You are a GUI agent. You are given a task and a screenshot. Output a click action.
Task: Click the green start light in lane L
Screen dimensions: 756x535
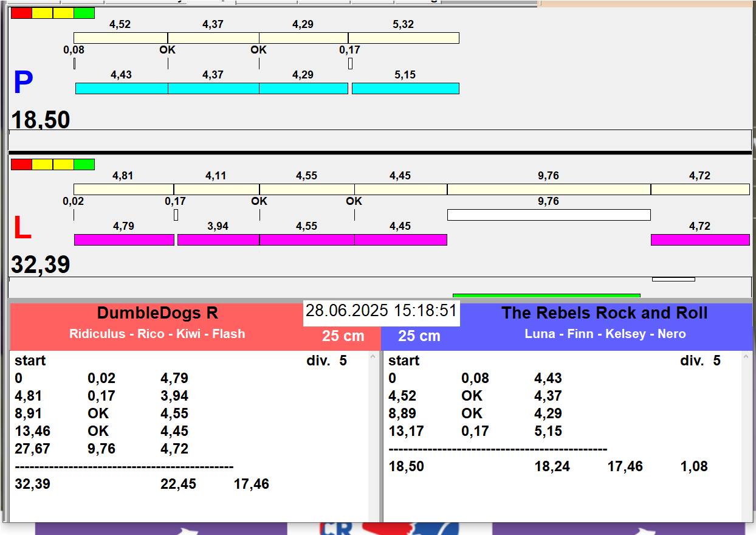[84, 164]
